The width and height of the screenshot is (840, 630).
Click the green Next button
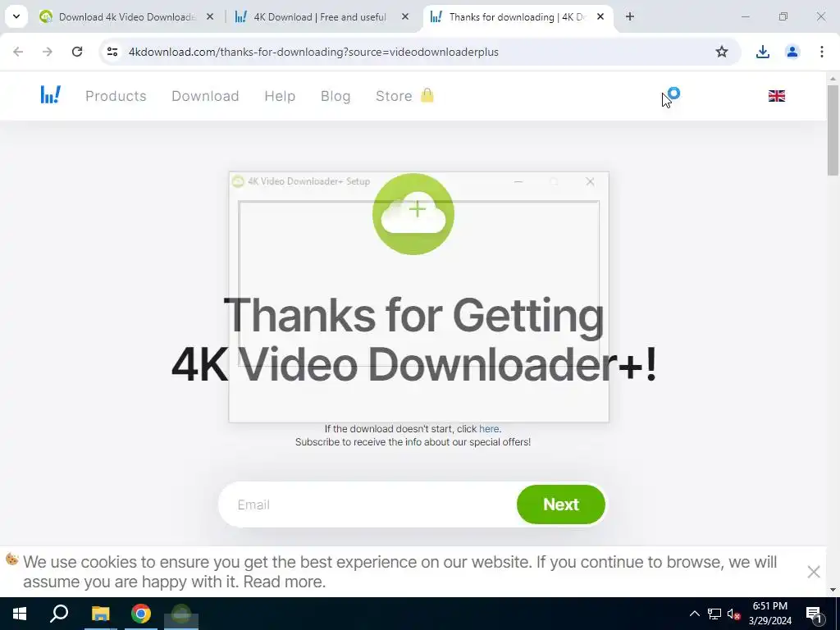coord(561,504)
